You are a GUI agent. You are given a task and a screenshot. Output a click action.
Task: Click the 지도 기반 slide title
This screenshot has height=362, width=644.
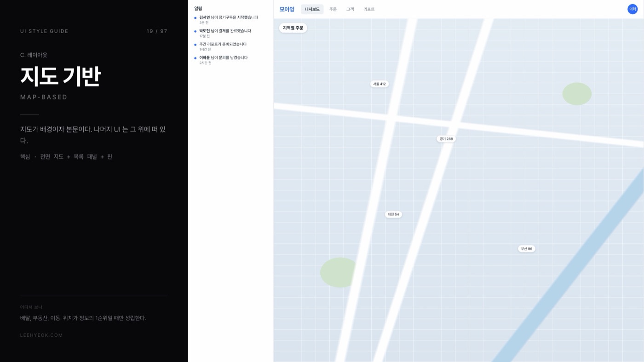click(x=60, y=76)
